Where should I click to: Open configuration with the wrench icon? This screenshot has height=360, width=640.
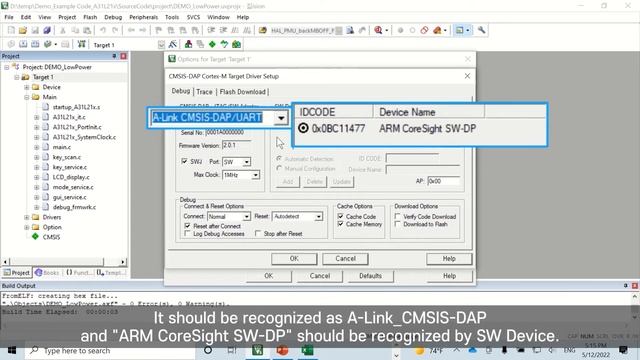point(482,30)
